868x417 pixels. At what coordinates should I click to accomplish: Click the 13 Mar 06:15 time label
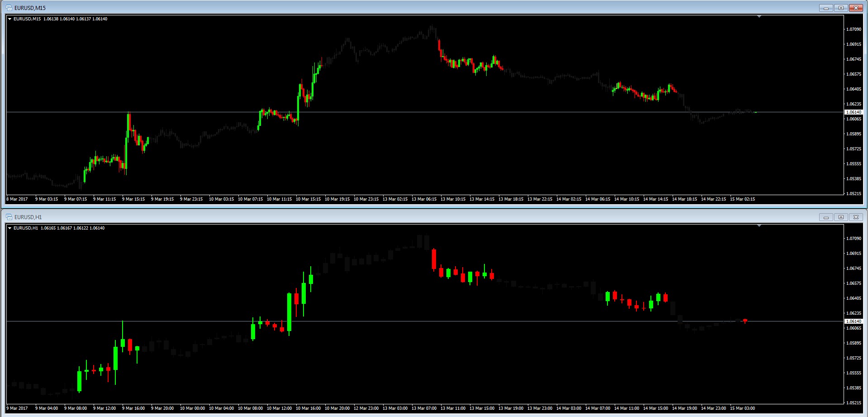point(424,199)
